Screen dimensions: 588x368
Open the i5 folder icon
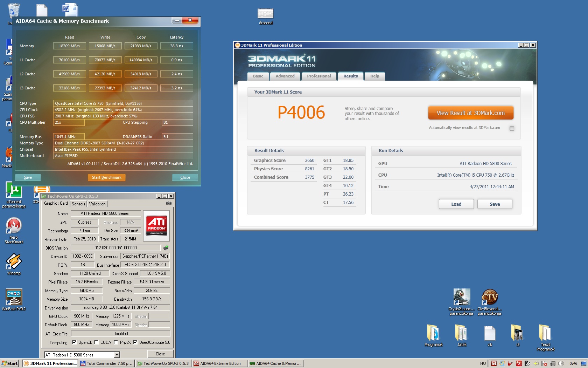[x=518, y=335]
